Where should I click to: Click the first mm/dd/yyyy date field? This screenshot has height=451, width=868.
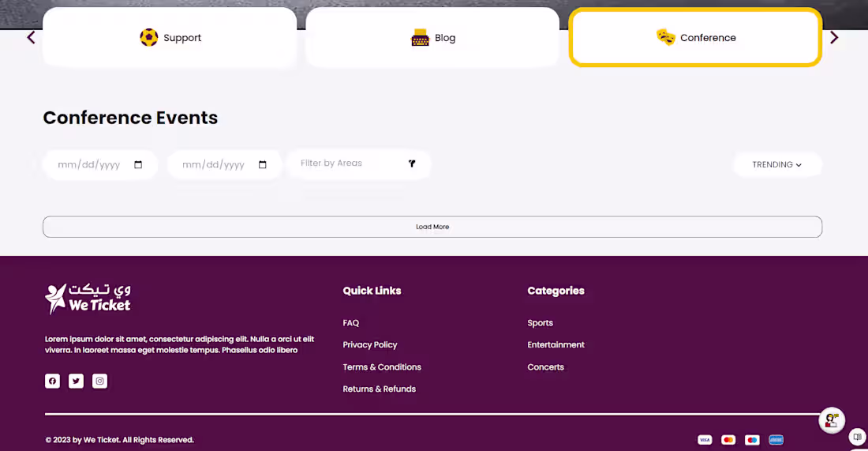click(x=100, y=164)
